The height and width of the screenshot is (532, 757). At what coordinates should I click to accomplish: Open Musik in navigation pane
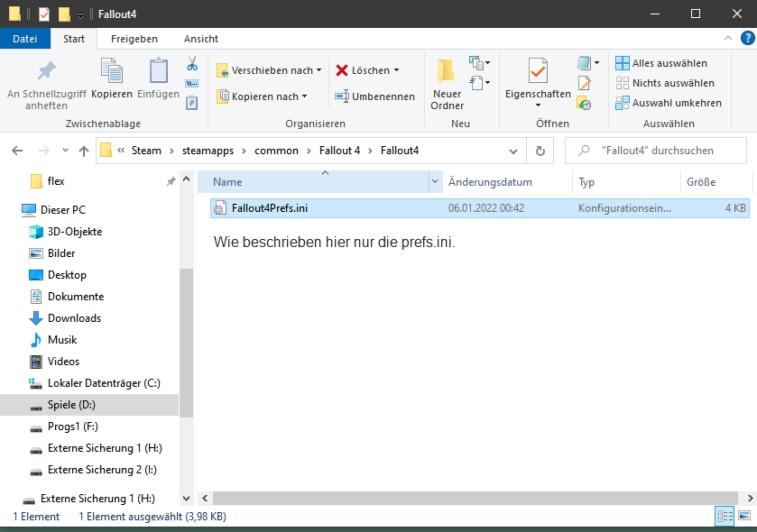point(61,340)
